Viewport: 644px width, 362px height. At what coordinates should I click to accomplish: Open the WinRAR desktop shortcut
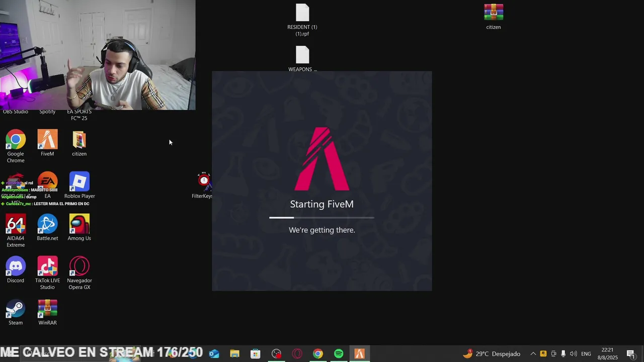[x=47, y=312]
